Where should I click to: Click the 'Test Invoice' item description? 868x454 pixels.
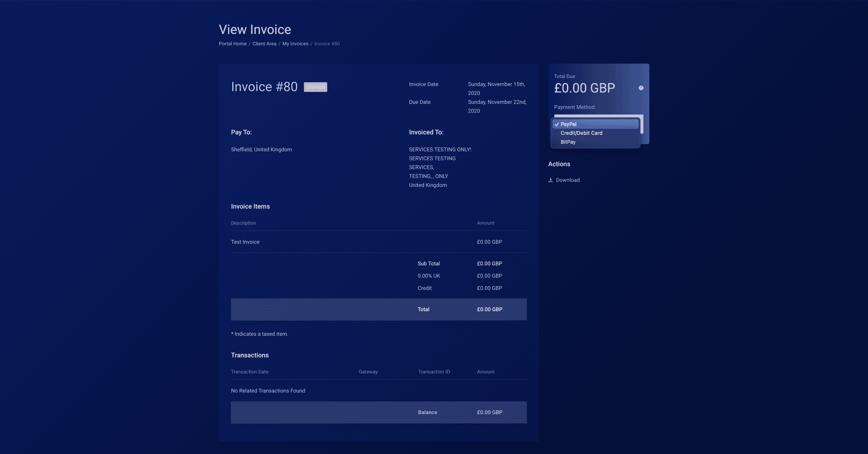pos(245,242)
